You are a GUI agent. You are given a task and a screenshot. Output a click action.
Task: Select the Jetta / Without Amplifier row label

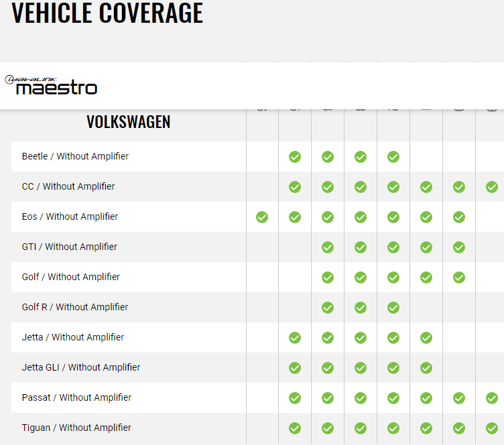click(73, 337)
